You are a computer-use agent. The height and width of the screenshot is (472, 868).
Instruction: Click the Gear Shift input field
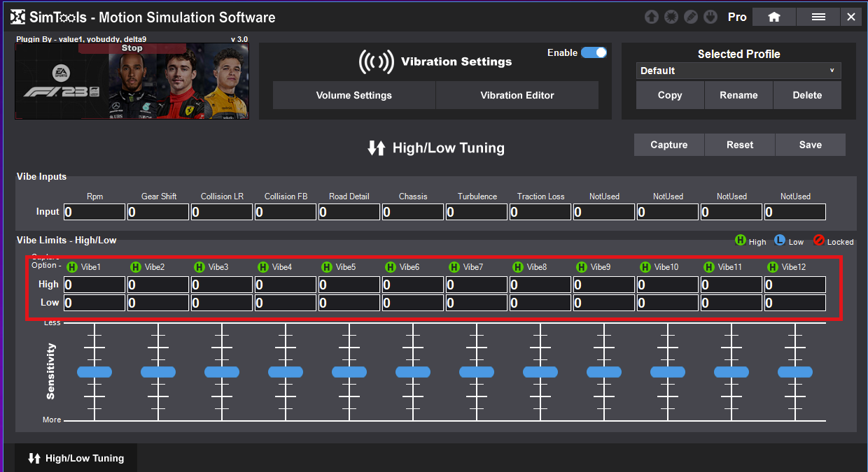(158, 212)
